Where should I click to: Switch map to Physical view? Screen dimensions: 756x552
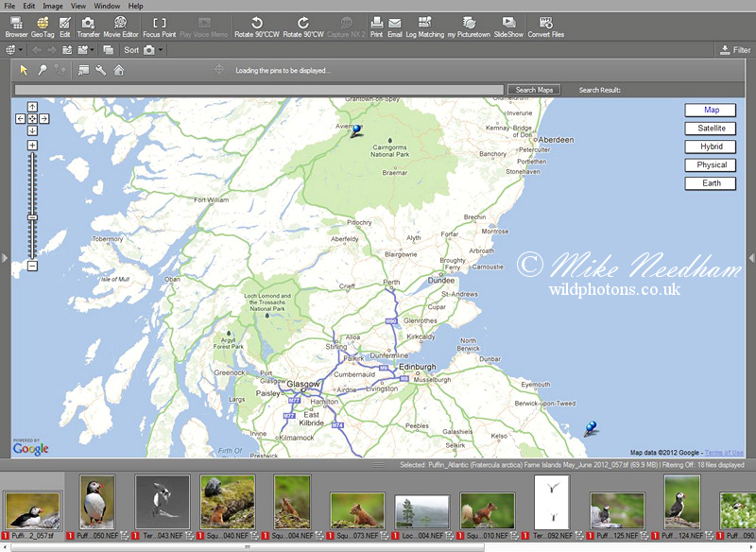coord(711,164)
